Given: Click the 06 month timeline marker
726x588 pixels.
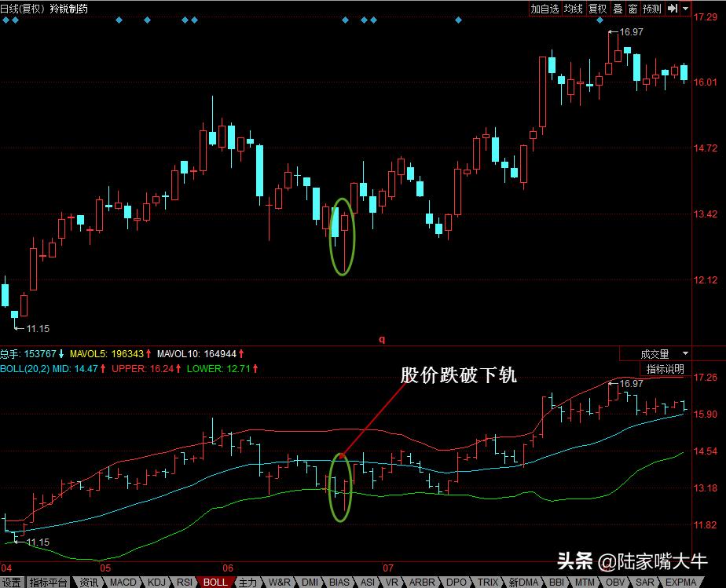Looking at the screenshot, I should [228, 568].
